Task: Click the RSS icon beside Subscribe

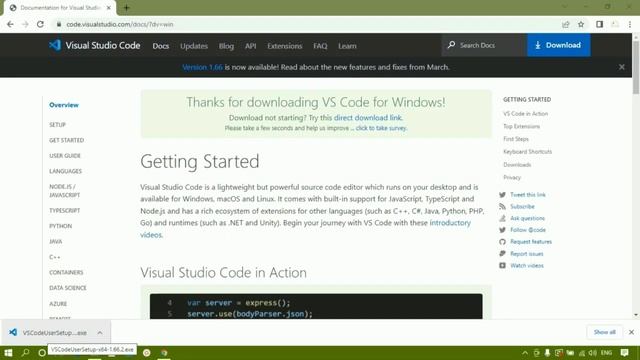Action: (502, 207)
